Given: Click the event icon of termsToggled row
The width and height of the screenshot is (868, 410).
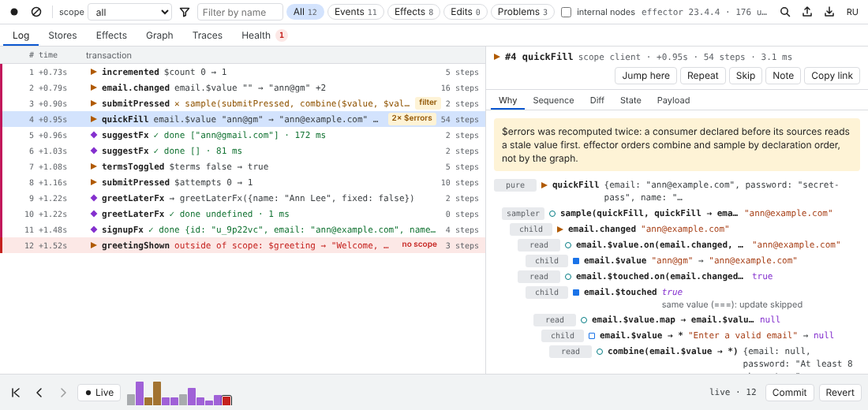Looking at the screenshot, I should (x=94, y=166).
